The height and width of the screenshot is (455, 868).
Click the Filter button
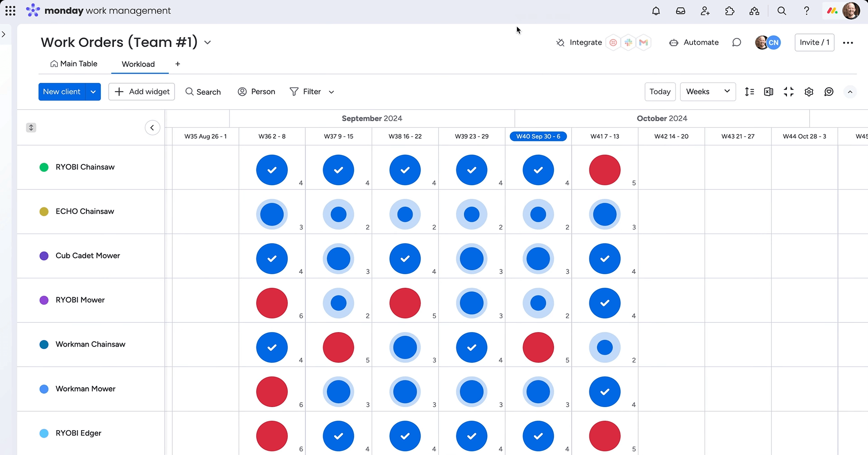click(306, 92)
